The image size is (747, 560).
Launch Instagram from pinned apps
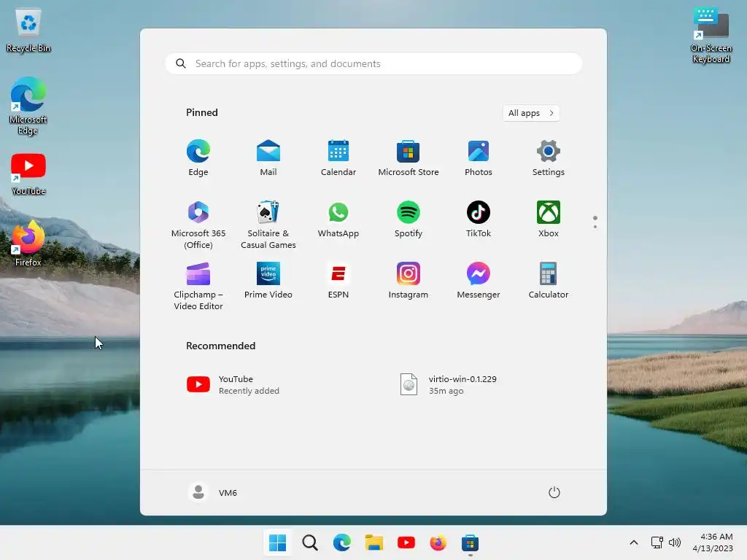click(409, 281)
